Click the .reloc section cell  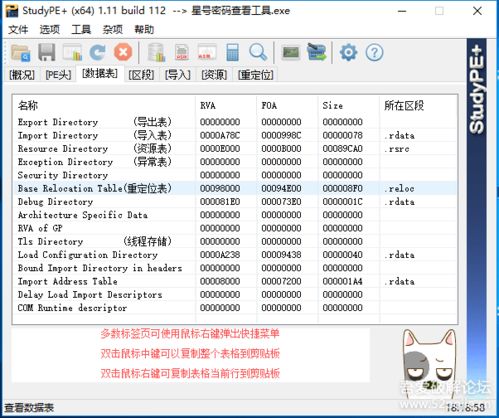pos(399,188)
